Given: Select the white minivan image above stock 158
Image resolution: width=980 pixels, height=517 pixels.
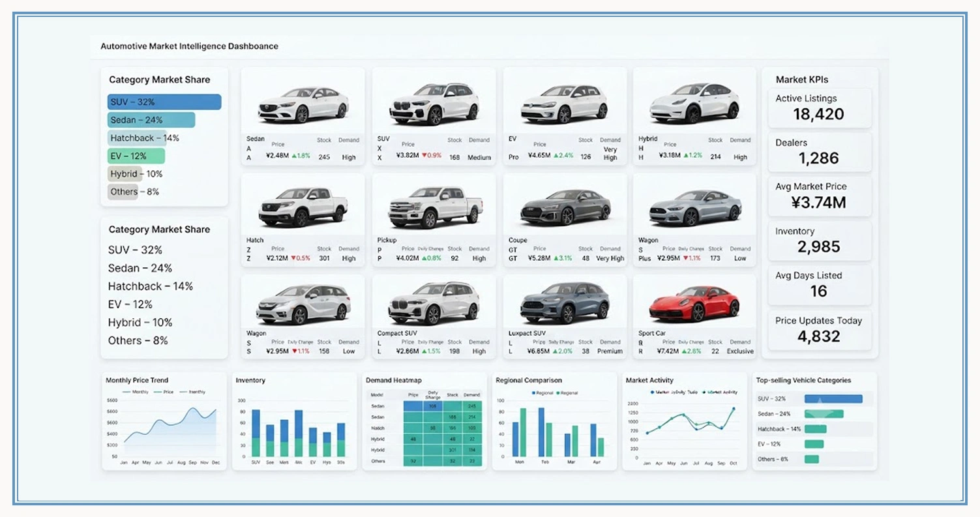Looking at the screenshot, I should 303,304.
